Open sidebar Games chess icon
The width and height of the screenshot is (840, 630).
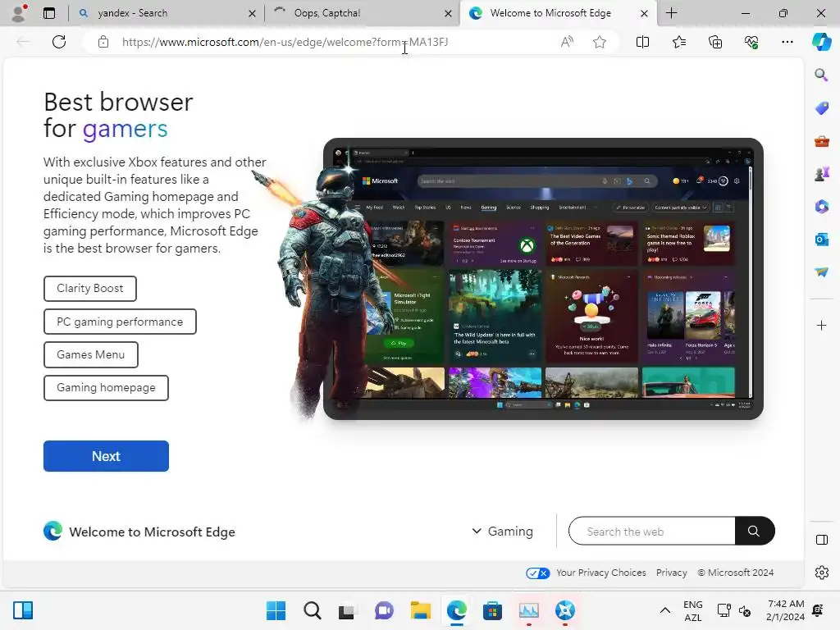[x=821, y=174]
